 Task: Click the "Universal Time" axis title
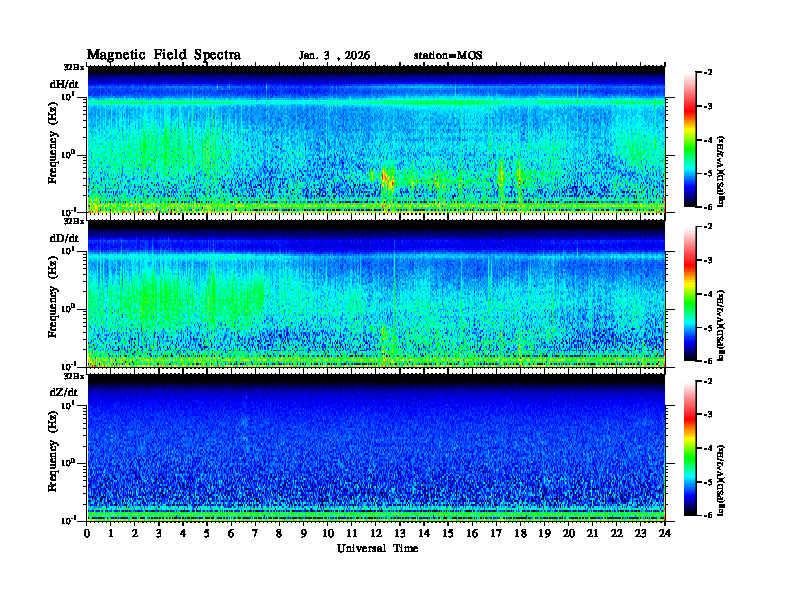pyautogui.click(x=377, y=548)
